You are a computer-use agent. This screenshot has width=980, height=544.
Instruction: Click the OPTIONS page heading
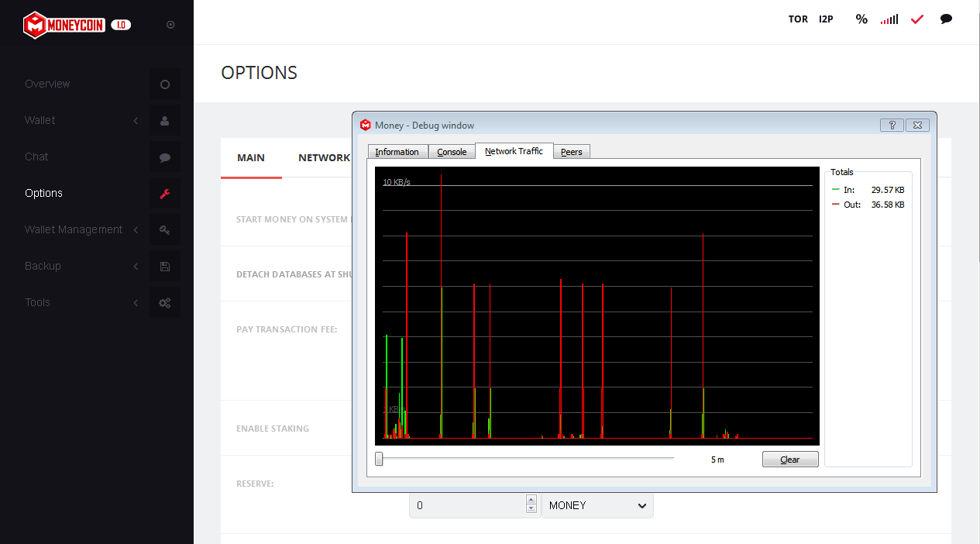tap(259, 73)
